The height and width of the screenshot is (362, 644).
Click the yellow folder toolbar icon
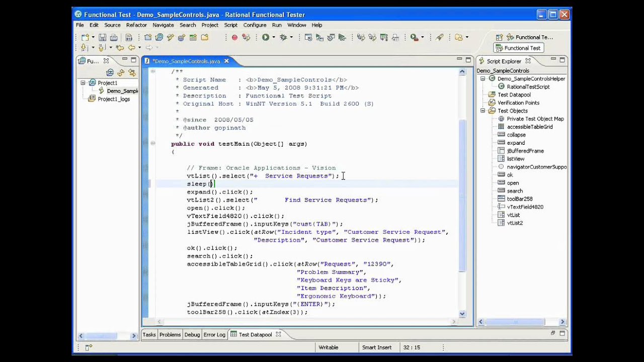(x=204, y=37)
